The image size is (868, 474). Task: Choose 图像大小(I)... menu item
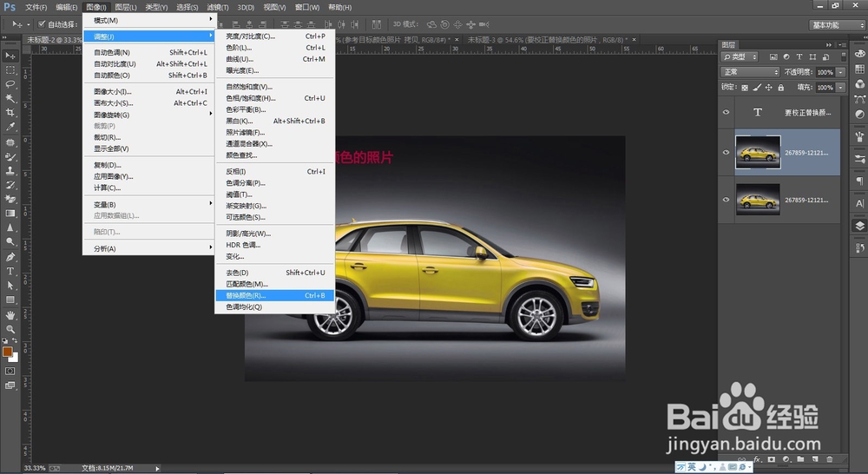pyautogui.click(x=148, y=91)
